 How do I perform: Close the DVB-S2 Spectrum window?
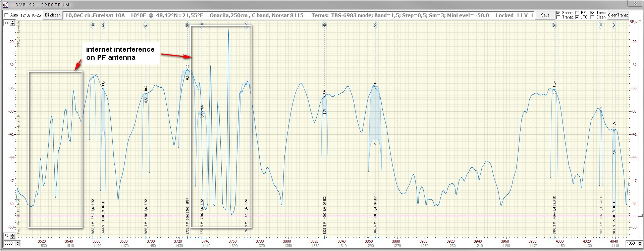pos(636,4)
